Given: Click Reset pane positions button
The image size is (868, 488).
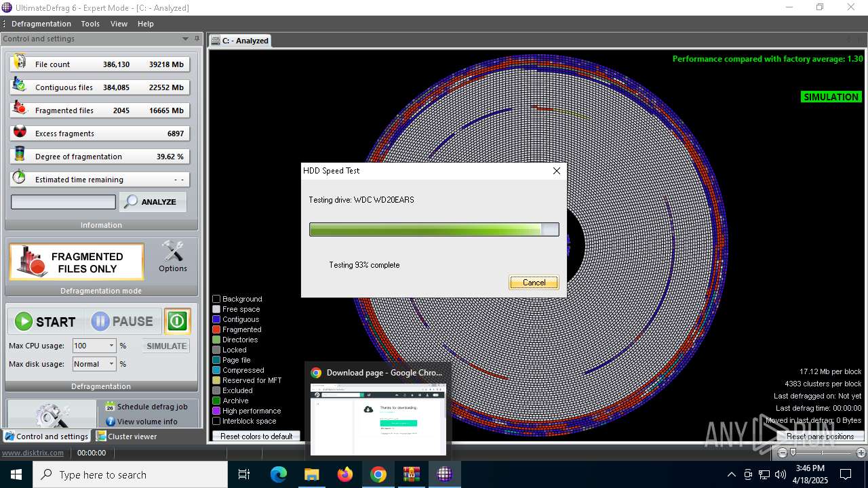Looking at the screenshot, I should click(820, 436).
